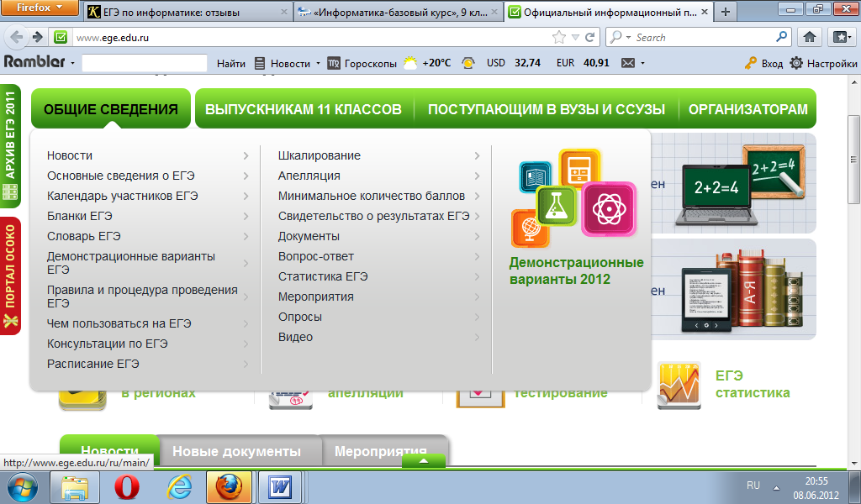Click the green up-arrow toggle at page bottom
The height and width of the screenshot is (504, 861).
(x=424, y=461)
